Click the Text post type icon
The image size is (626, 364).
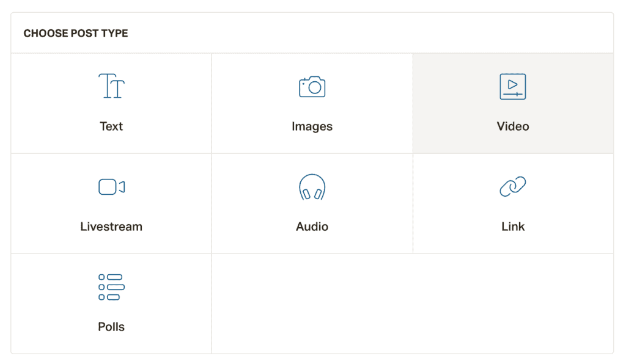point(111,86)
